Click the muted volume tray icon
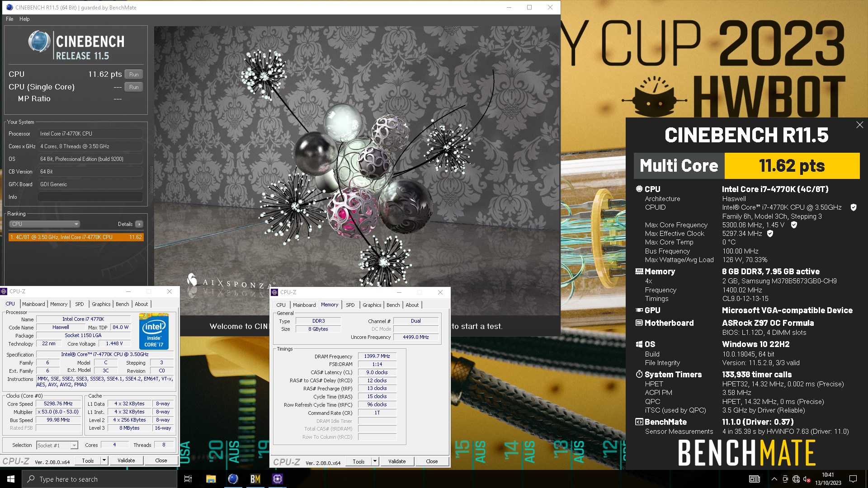This screenshot has height=488, width=868. pos(807,479)
